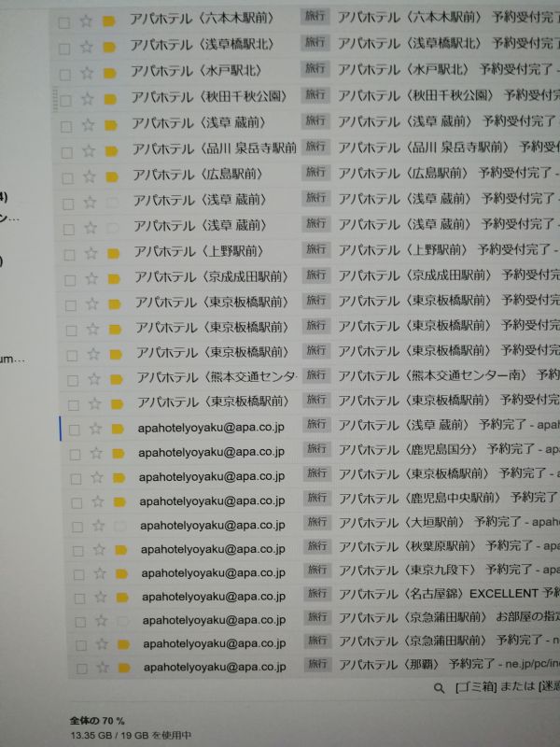Star the 〈名古屋錦〉 EXCELLENT email

[x=101, y=597]
